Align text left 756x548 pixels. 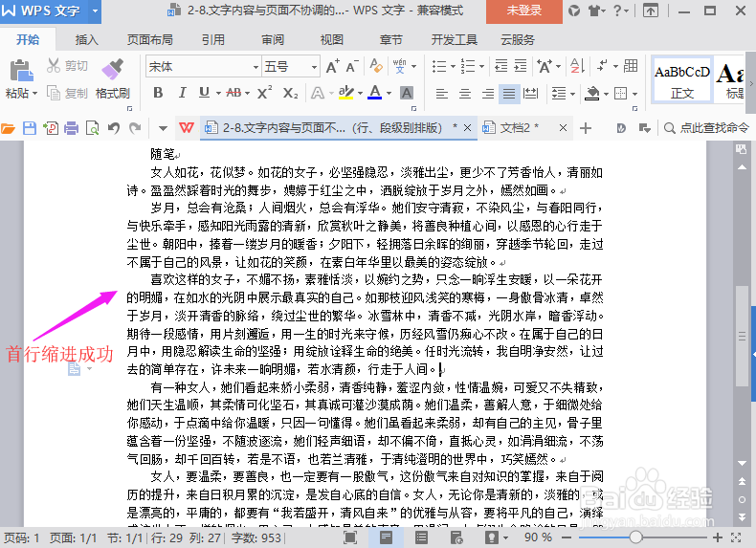pos(442,94)
